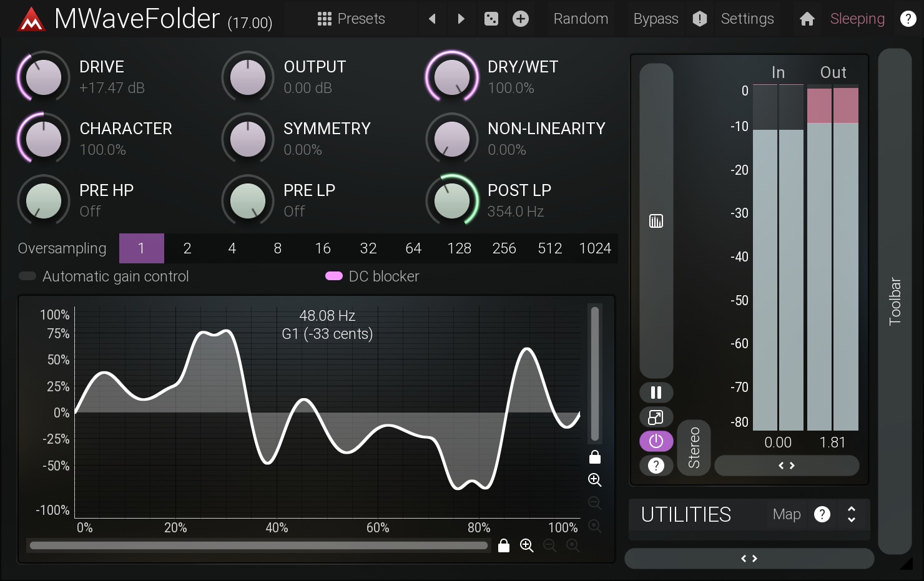This screenshot has height=581, width=924.
Task: Open the Settings menu
Action: tap(747, 19)
